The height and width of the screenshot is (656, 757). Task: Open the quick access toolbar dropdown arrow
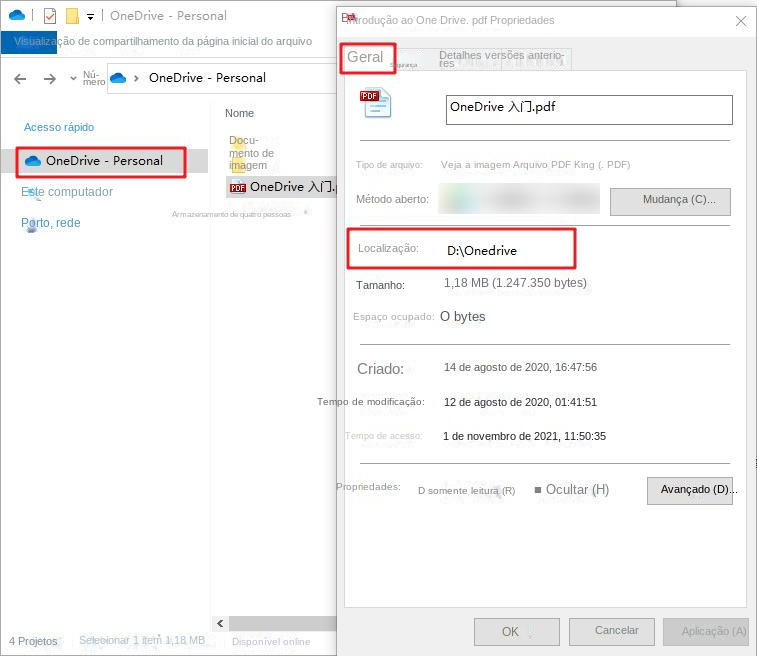click(x=90, y=17)
